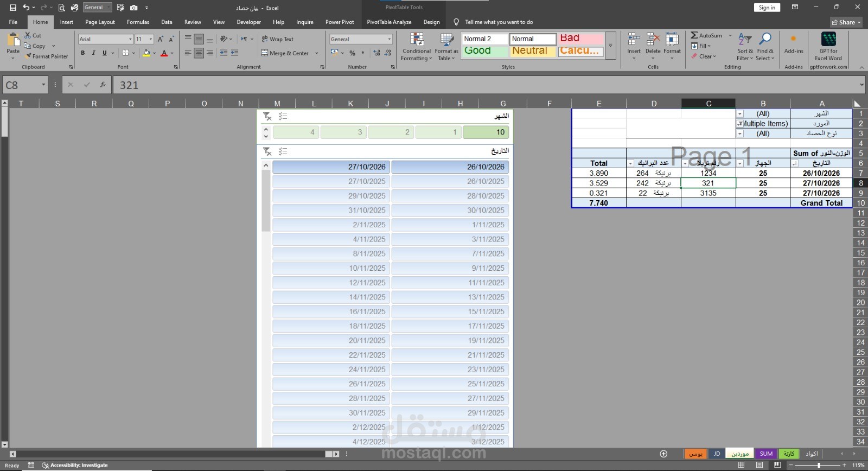868x471 pixels.
Task: Click the AutoSum sigma icon
Action: [x=694, y=35]
